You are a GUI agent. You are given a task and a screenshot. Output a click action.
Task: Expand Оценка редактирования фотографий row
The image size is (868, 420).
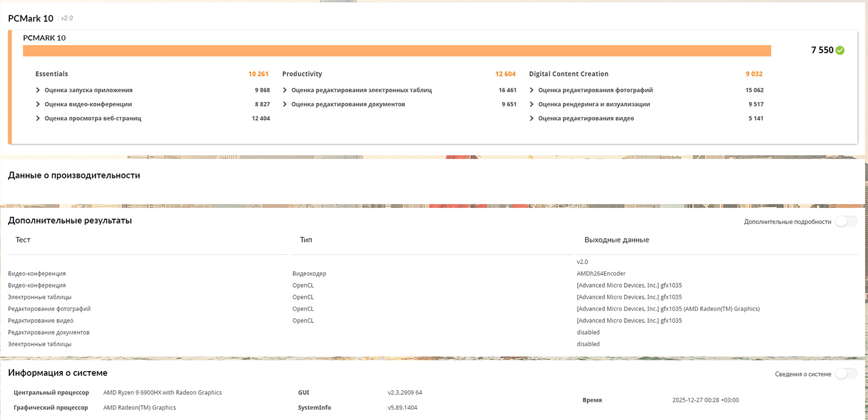(x=532, y=90)
